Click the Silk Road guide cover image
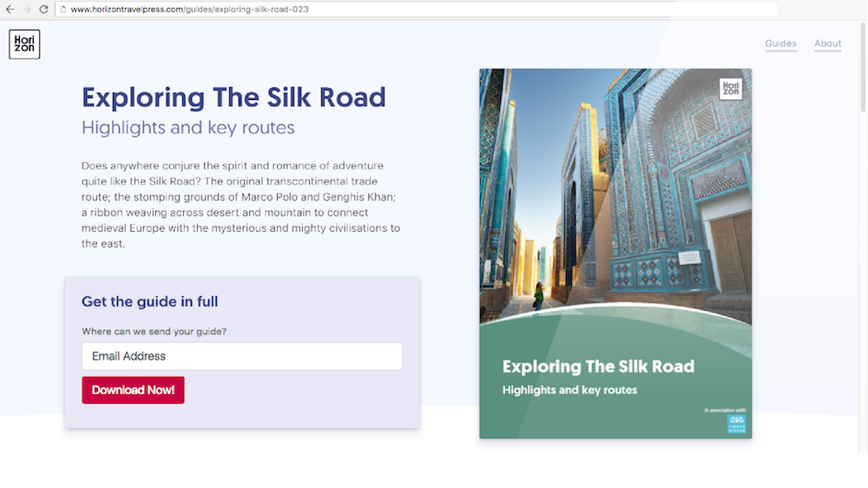 (615, 254)
